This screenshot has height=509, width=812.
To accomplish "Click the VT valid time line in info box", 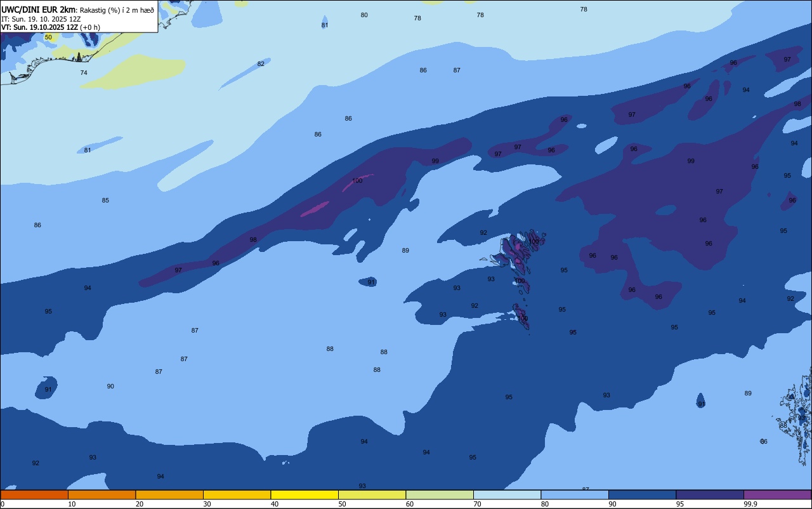I will [x=50, y=27].
